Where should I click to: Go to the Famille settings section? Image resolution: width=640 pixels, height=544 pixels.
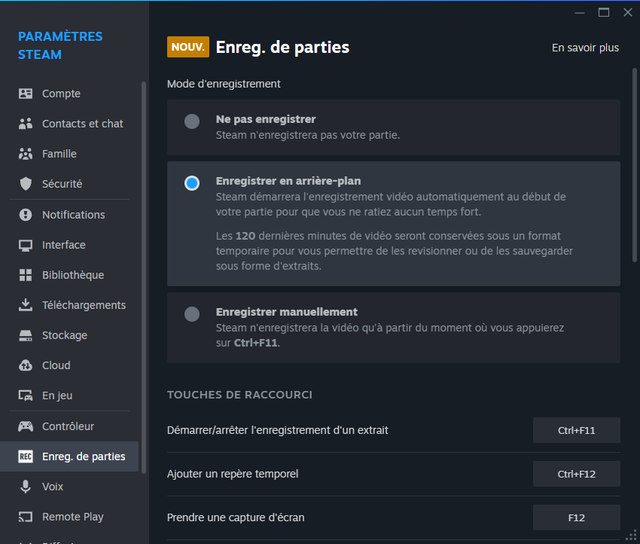point(69,154)
